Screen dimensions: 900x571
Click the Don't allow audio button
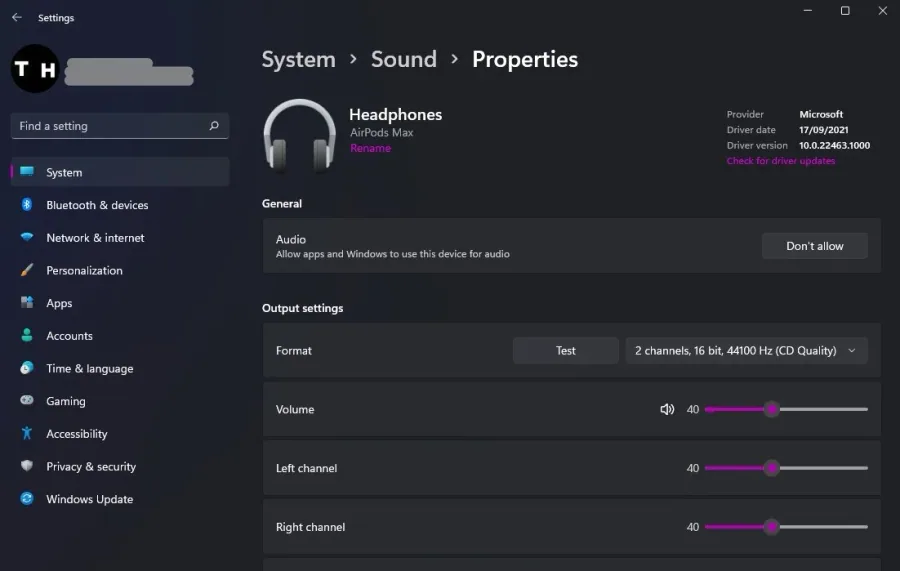click(x=814, y=246)
